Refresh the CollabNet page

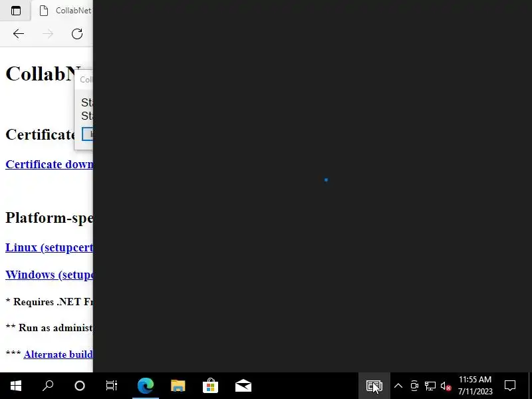(x=77, y=34)
